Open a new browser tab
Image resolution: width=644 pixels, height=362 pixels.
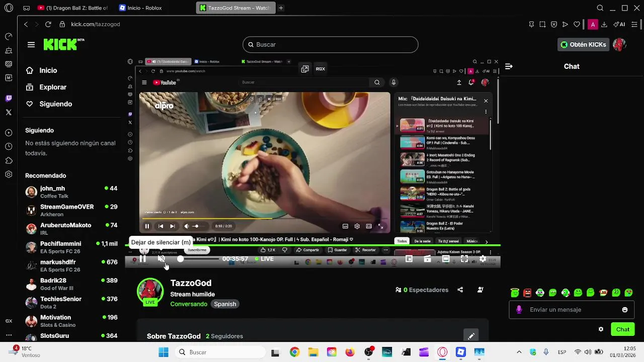tap(281, 8)
